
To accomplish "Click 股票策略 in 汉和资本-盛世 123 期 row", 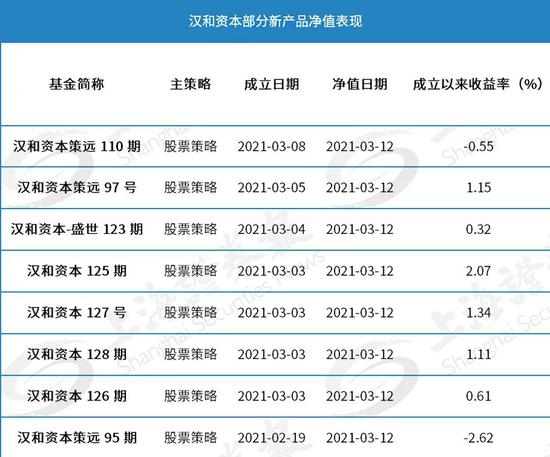I will [190, 229].
